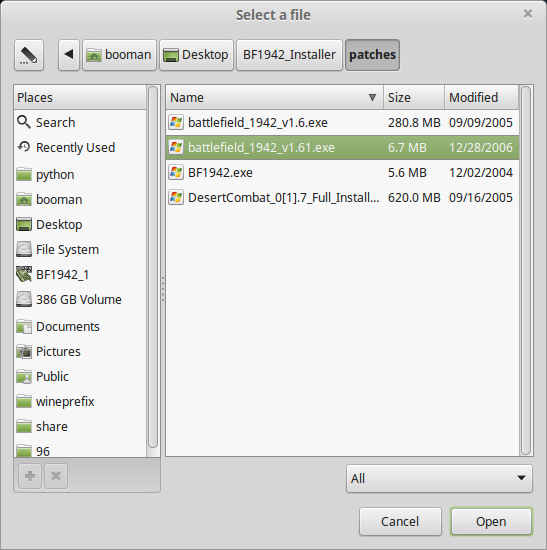Click exe icon of battlefield_1942_v1.6.exe
This screenshot has width=547, height=550.
tap(176, 122)
